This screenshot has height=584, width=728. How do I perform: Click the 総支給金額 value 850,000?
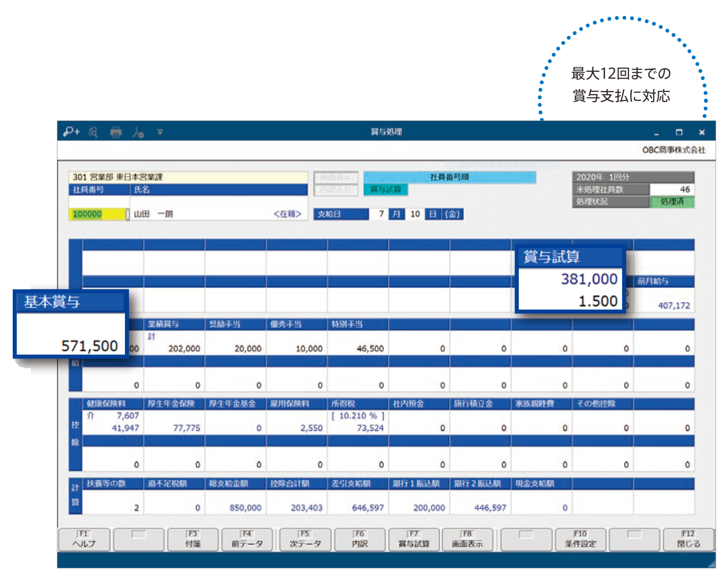coord(245,508)
